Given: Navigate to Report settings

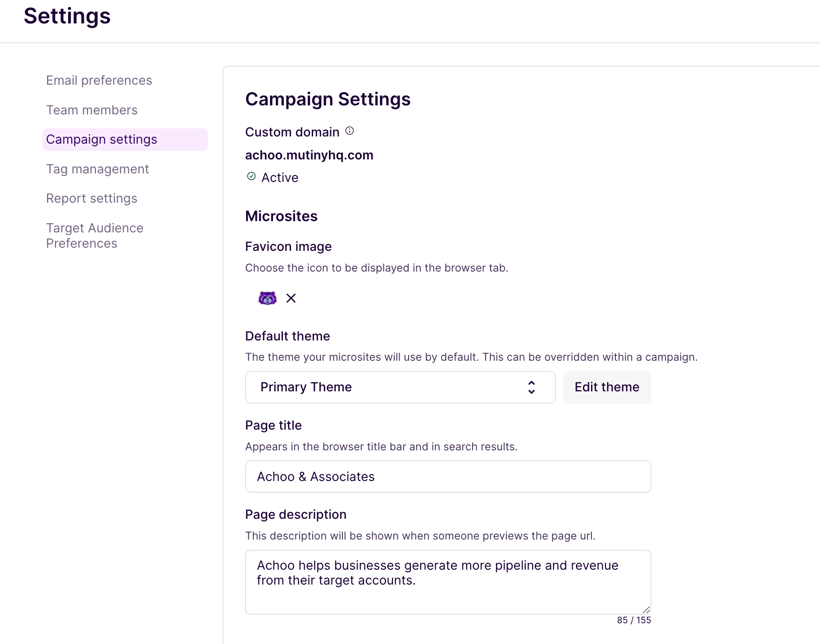Looking at the screenshot, I should tap(92, 199).
